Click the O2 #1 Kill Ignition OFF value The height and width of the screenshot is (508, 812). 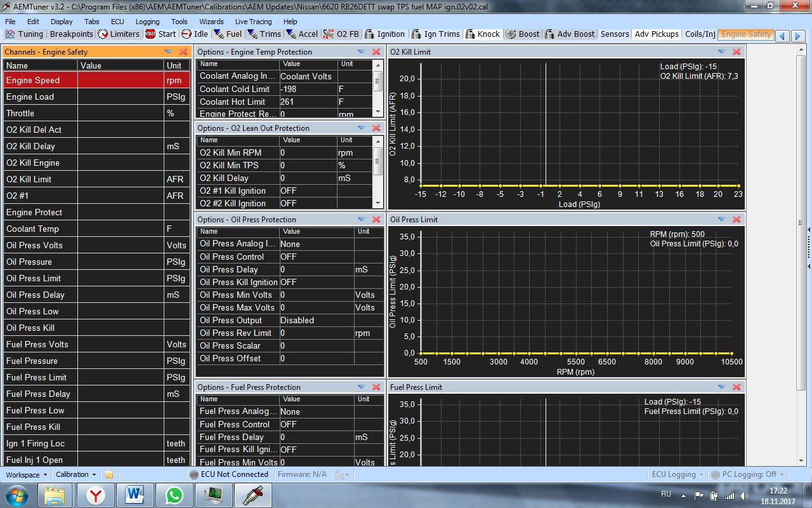coord(308,190)
